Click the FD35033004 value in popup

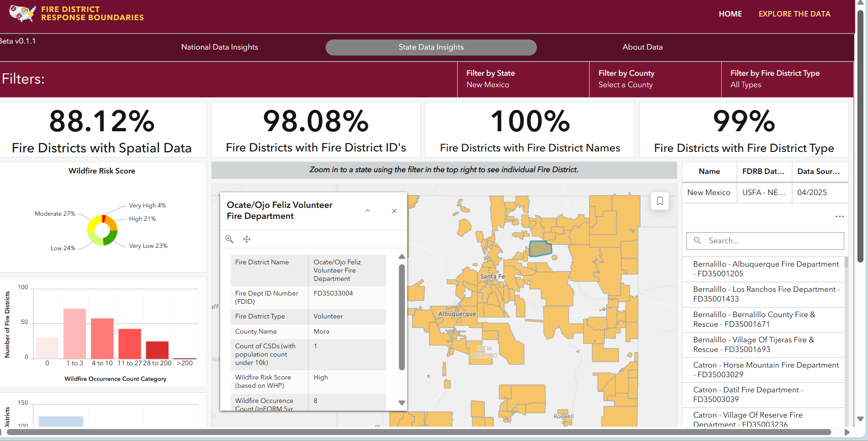coord(333,293)
